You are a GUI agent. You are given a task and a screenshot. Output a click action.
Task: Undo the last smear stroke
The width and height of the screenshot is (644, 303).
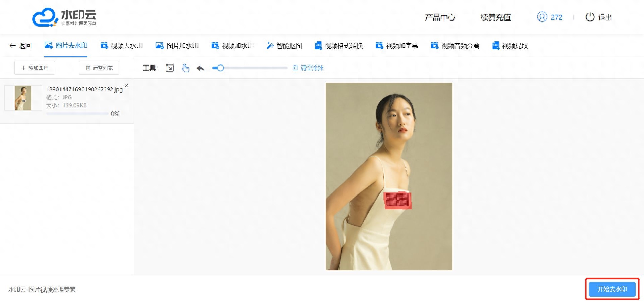(200, 68)
